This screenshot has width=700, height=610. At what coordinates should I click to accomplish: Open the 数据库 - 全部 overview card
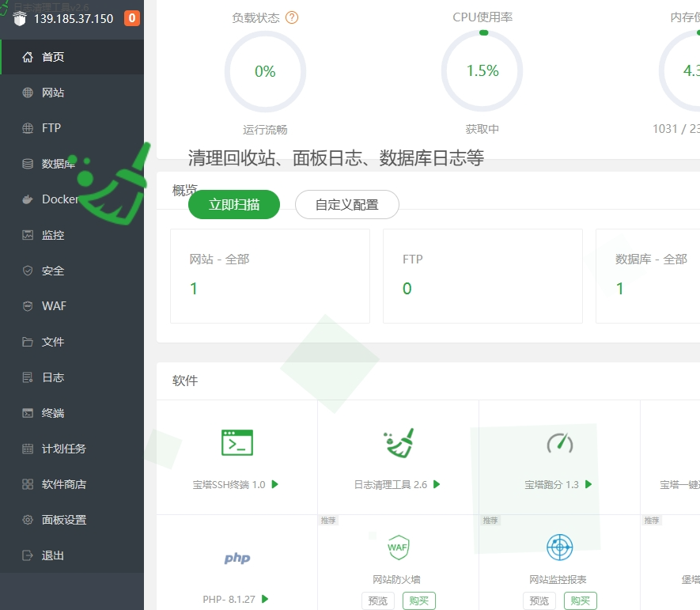click(649, 276)
